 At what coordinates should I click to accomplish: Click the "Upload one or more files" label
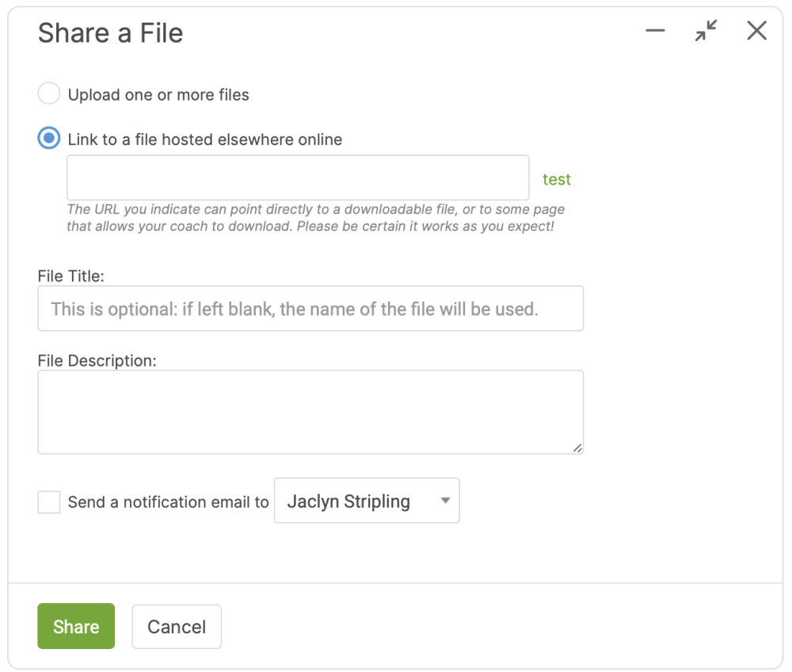pos(158,94)
